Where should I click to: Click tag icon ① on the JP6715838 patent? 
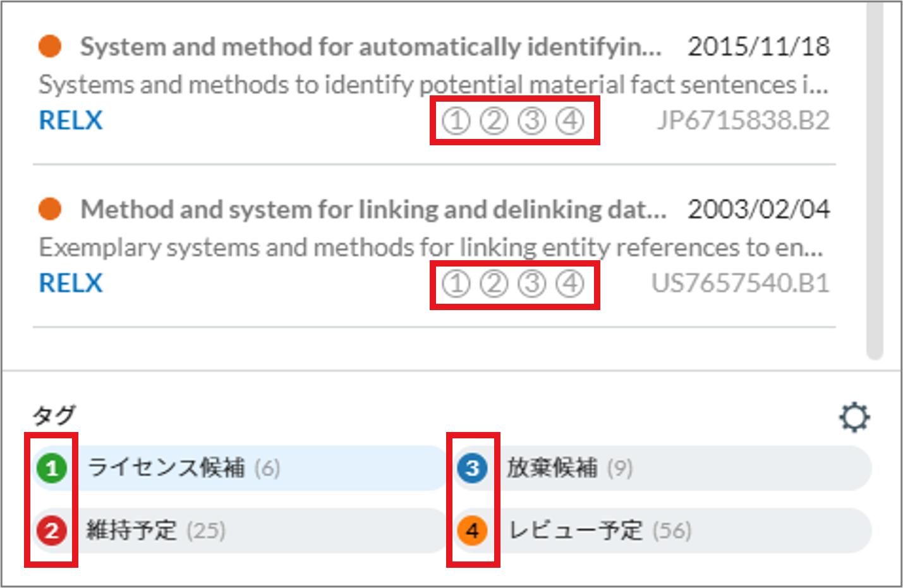(456, 120)
